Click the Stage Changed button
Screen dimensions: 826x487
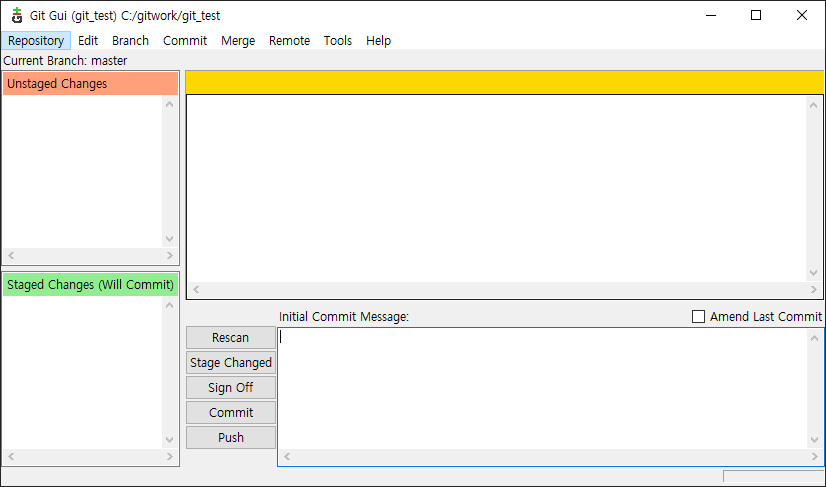231,363
